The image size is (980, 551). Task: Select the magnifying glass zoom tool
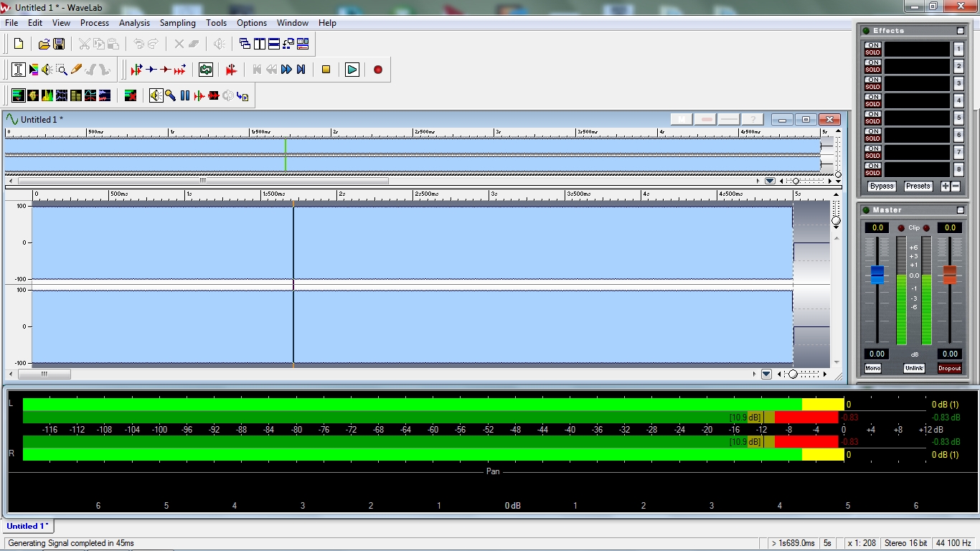coord(62,70)
